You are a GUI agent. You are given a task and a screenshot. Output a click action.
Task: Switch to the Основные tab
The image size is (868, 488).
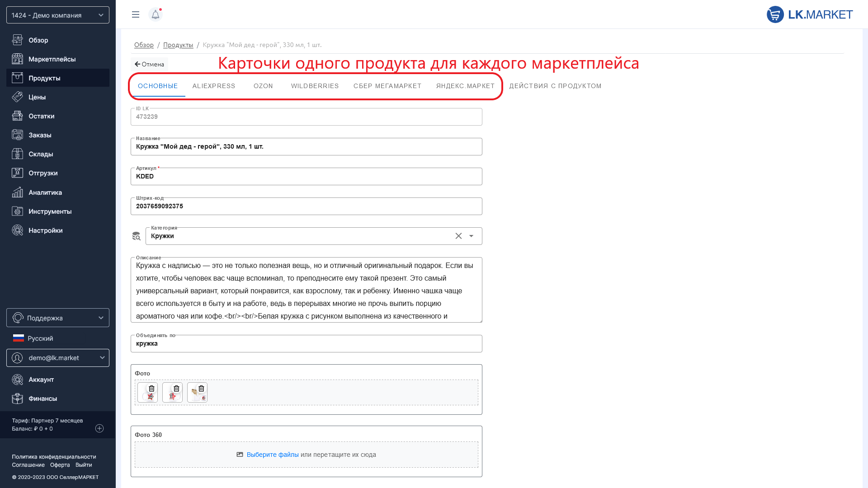click(x=158, y=86)
